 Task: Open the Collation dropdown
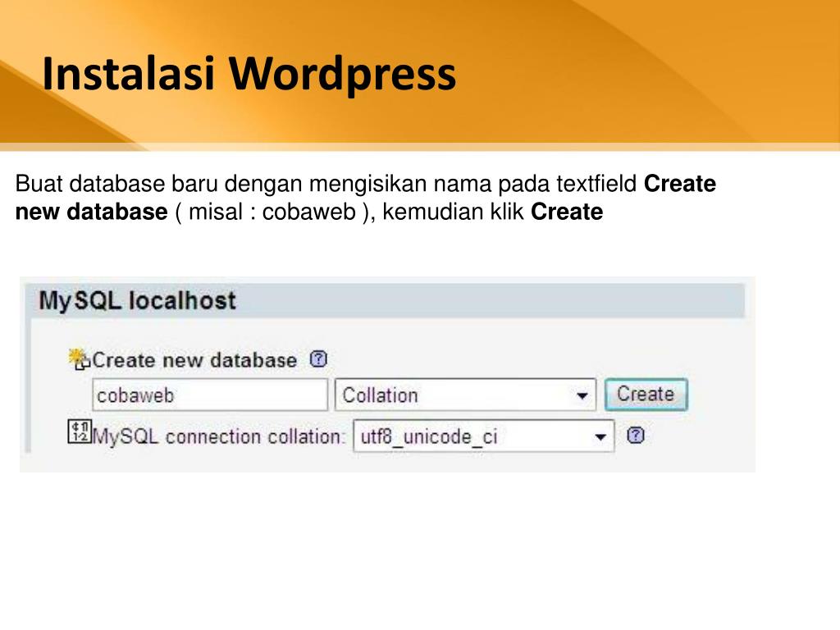[465, 395]
